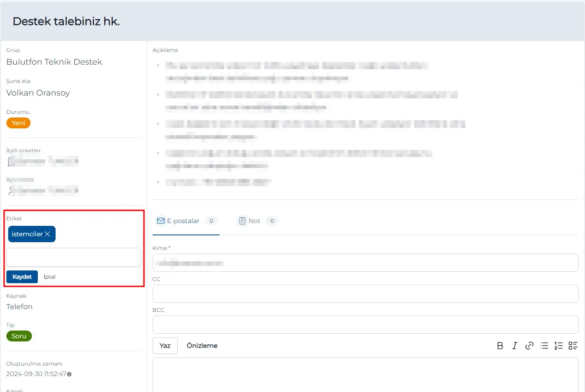The height and width of the screenshot is (392, 585).
Task: Click into the BCC field
Action: coord(365,325)
